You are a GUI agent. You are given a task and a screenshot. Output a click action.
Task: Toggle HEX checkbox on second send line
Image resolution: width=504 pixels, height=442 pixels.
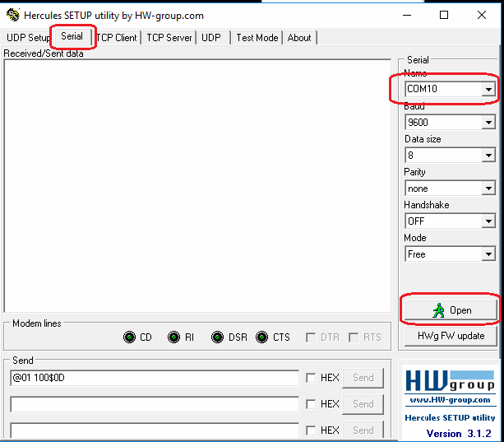tap(311, 404)
